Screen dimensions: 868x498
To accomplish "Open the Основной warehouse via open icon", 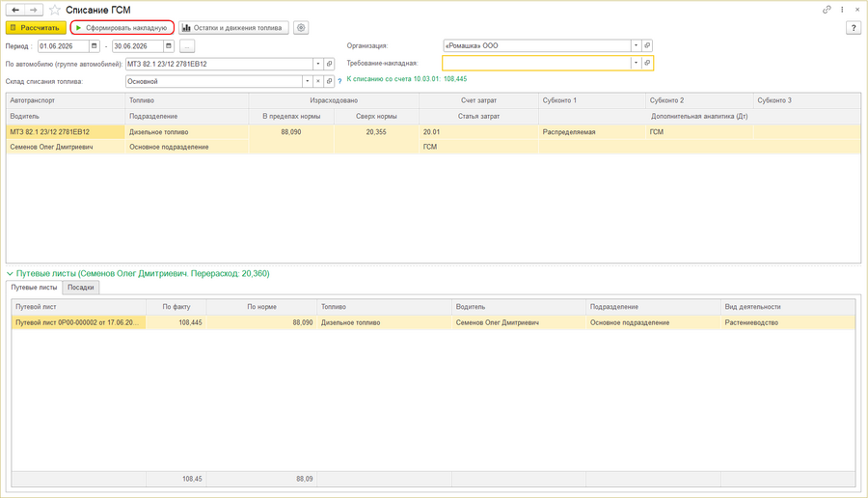I will pyautogui.click(x=330, y=81).
